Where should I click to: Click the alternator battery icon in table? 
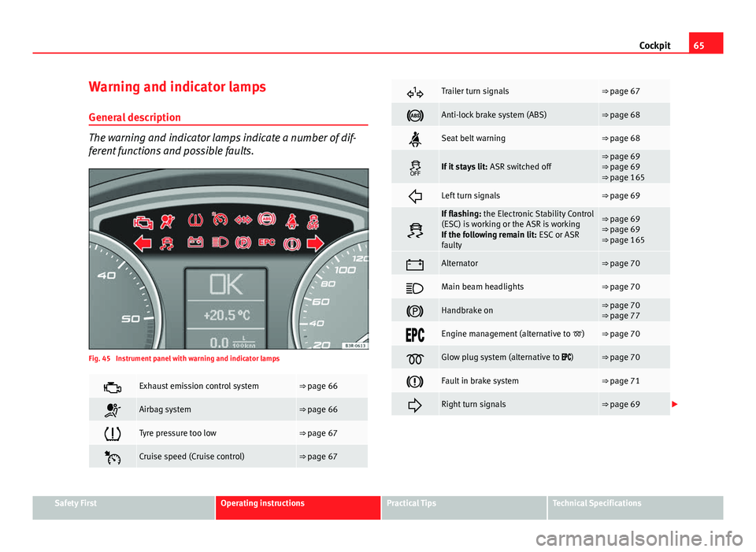tap(415, 265)
